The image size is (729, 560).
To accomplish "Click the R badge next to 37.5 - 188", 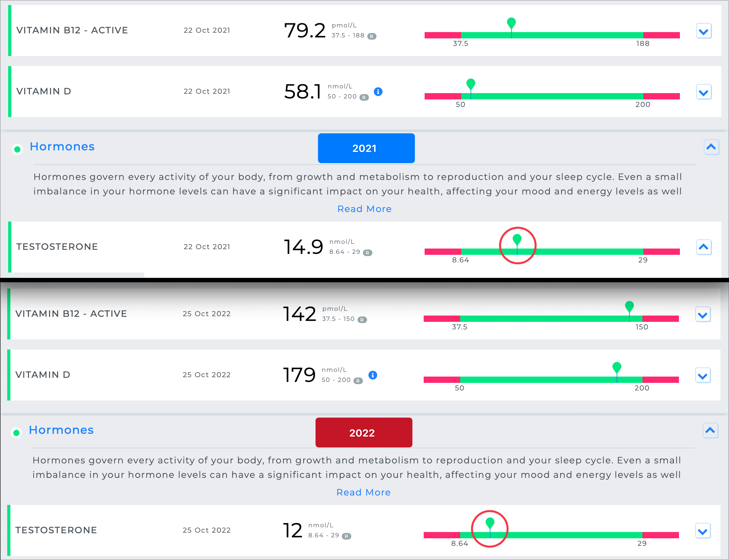I will tap(371, 36).
